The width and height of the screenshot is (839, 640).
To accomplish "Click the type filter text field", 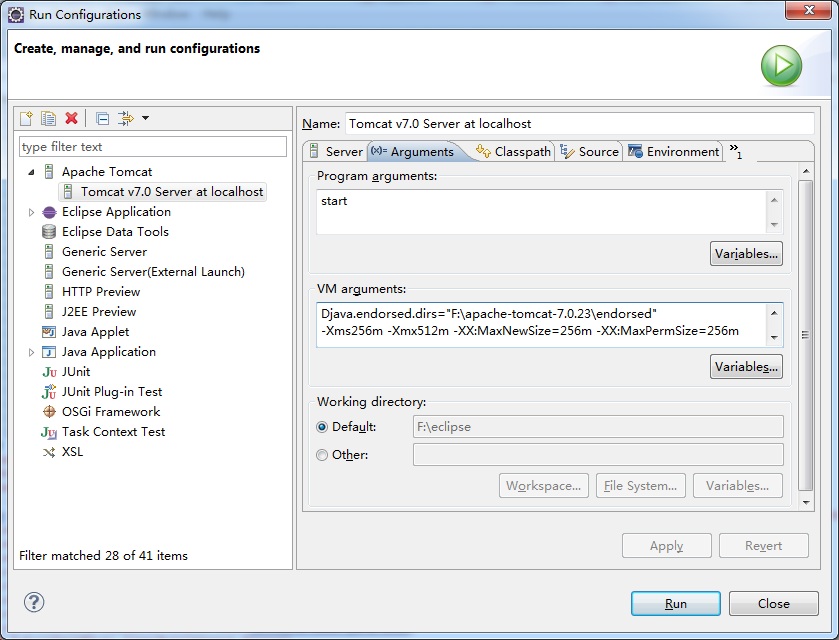I will (153, 147).
